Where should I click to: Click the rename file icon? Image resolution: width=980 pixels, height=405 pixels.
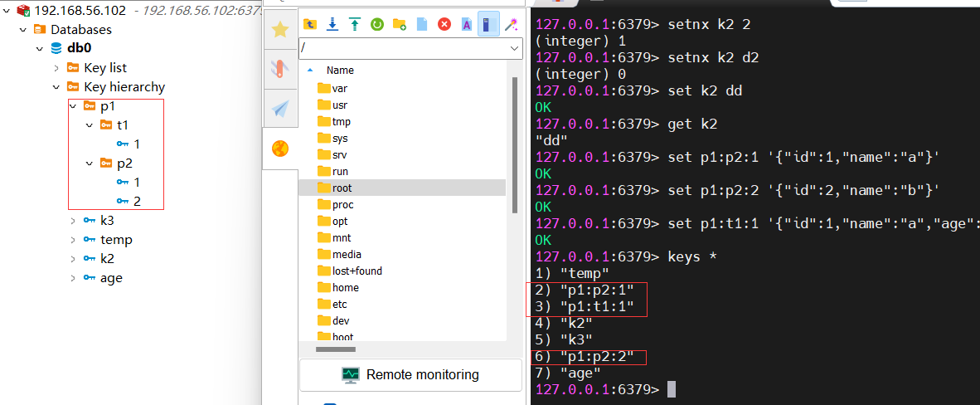point(467,25)
